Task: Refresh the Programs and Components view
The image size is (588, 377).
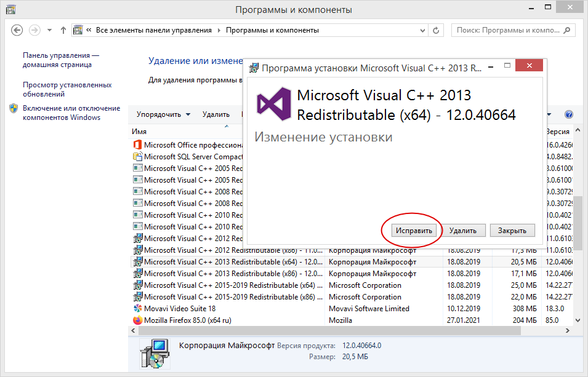Action: (436, 30)
